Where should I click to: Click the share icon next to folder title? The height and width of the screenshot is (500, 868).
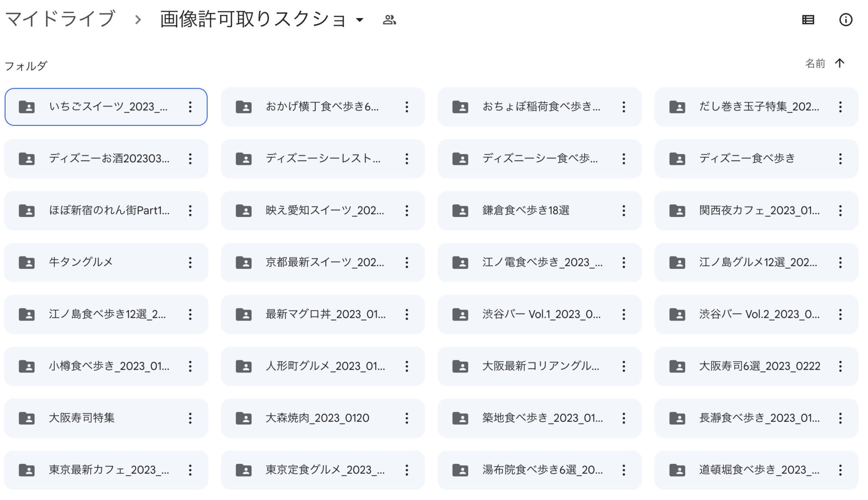pyautogui.click(x=390, y=20)
